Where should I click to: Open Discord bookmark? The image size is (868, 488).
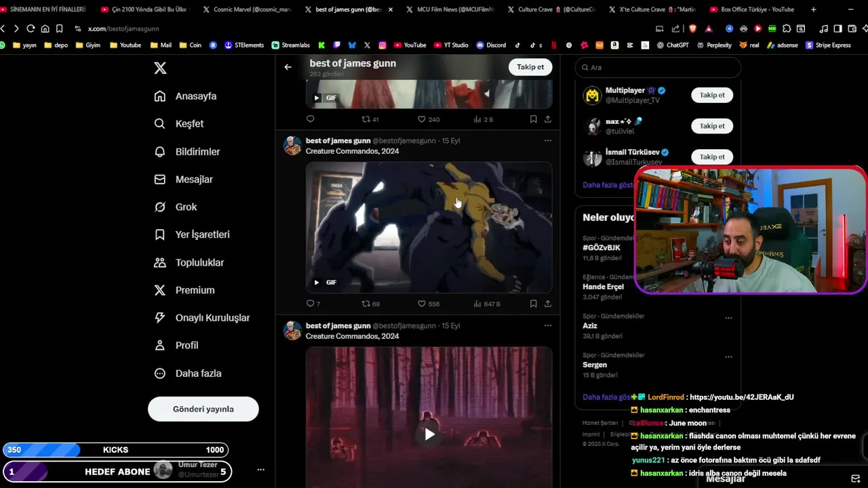(x=491, y=45)
